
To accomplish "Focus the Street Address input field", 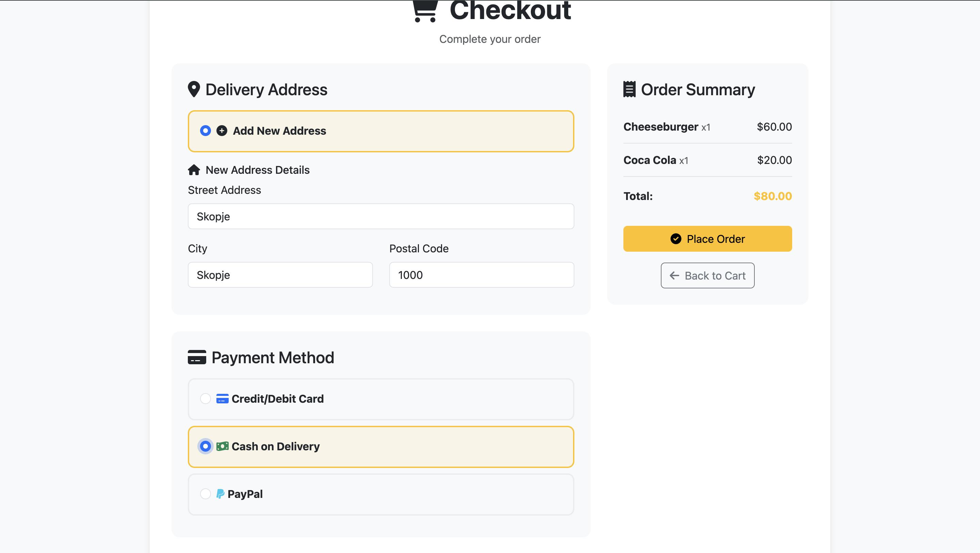I will pos(380,216).
